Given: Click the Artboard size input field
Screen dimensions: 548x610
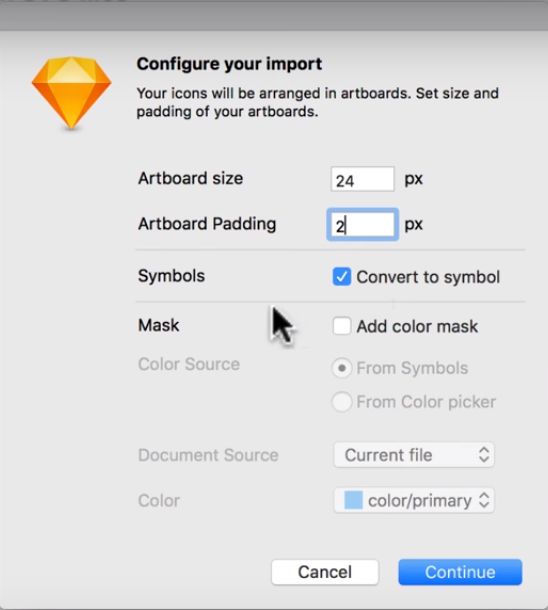Looking at the screenshot, I should 362,179.
